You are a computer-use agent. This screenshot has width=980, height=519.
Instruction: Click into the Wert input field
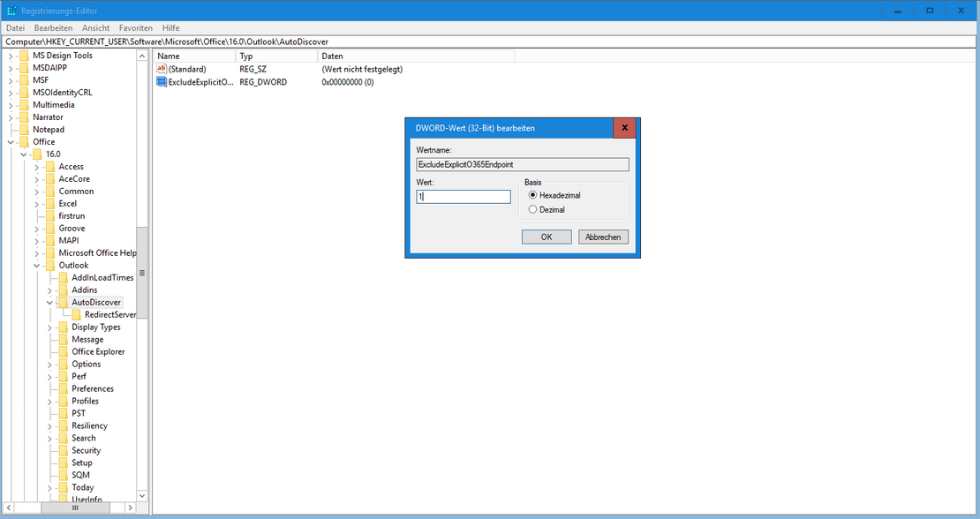[x=464, y=197]
